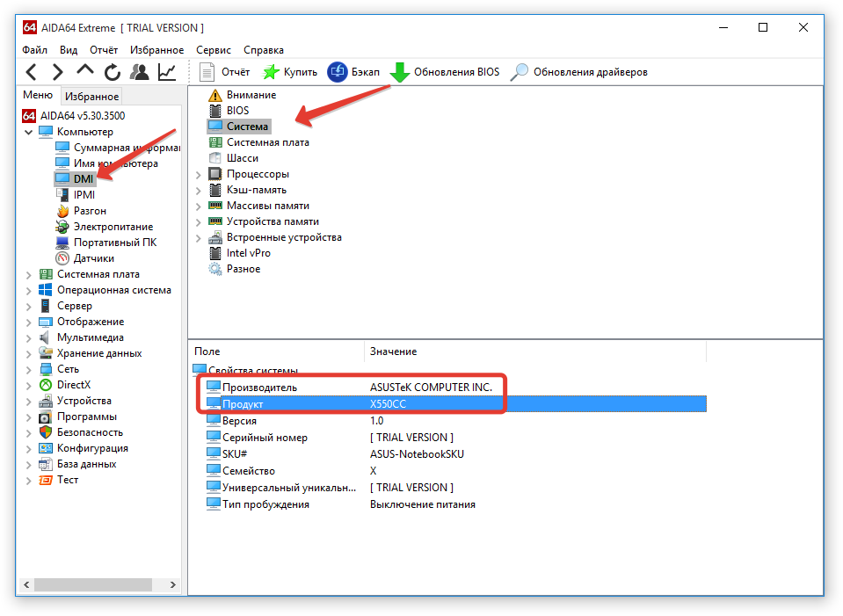Select Шасси in the DMI list
The height and width of the screenshot is (616, 843).
pyautogui.click(x=233, y=158)
